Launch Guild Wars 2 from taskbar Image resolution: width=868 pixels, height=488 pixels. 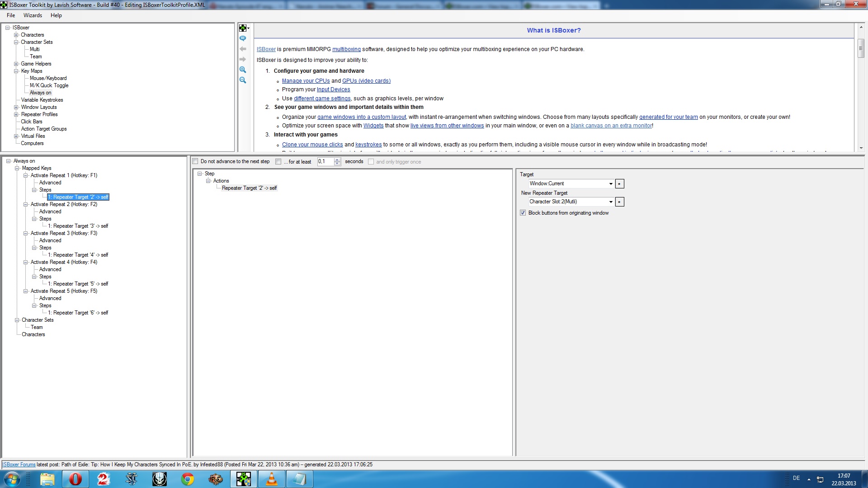point(104,479)
